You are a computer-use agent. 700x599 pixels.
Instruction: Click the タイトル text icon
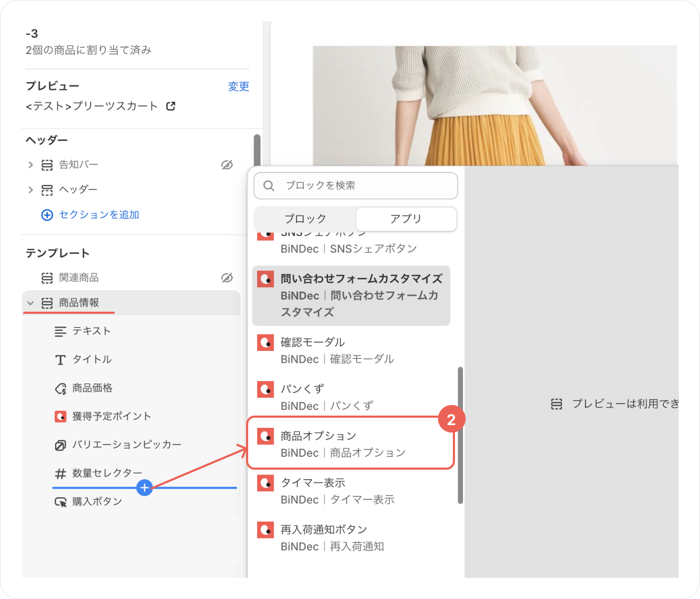pos(60,360)
